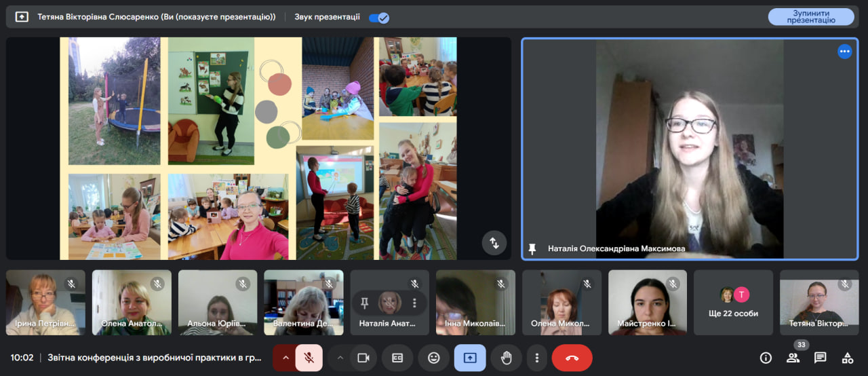
Task: Select Майстренко participant video thumbnail
Action: 647,303
